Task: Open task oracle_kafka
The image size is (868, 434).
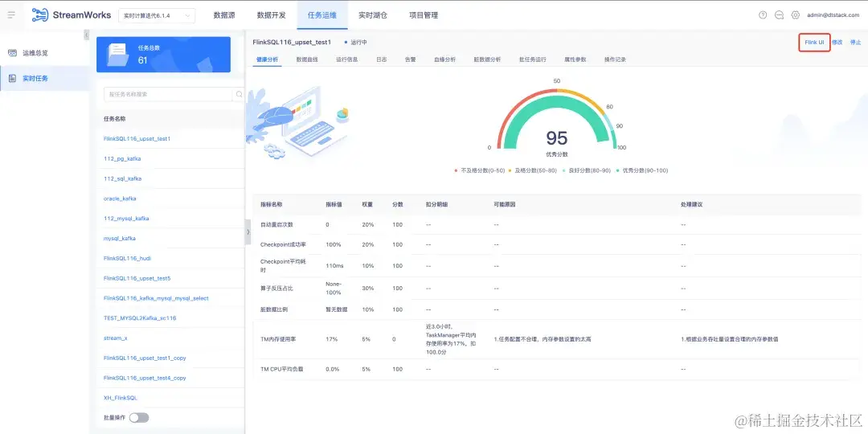Action: [120, 199]
